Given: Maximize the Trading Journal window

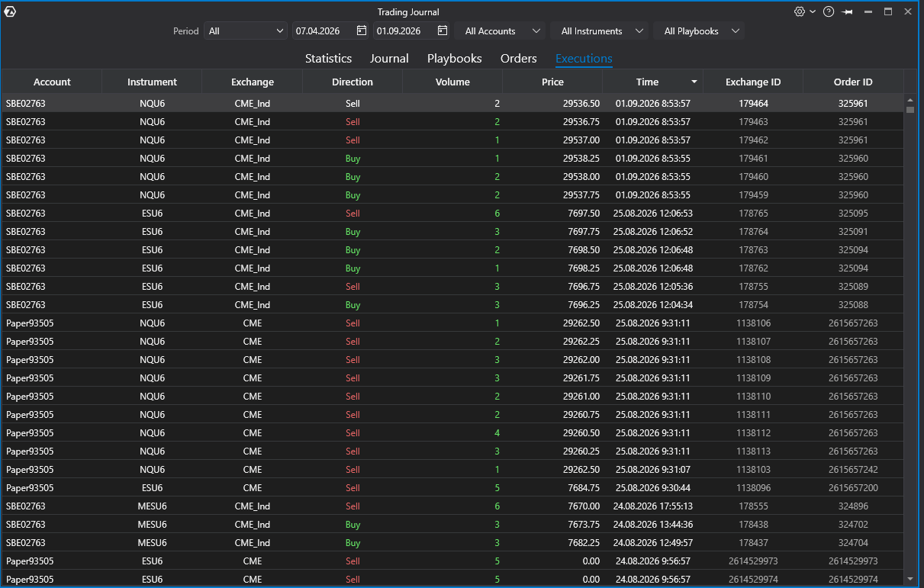Looking at the screenshot, I should coord(888,11).
